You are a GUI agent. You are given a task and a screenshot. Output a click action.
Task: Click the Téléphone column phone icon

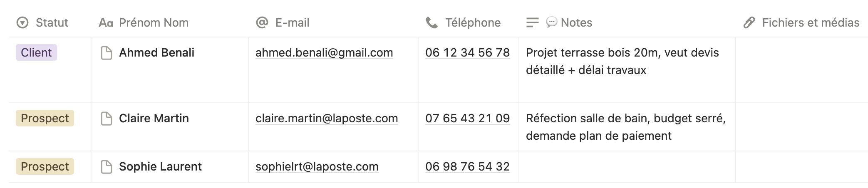432,22
